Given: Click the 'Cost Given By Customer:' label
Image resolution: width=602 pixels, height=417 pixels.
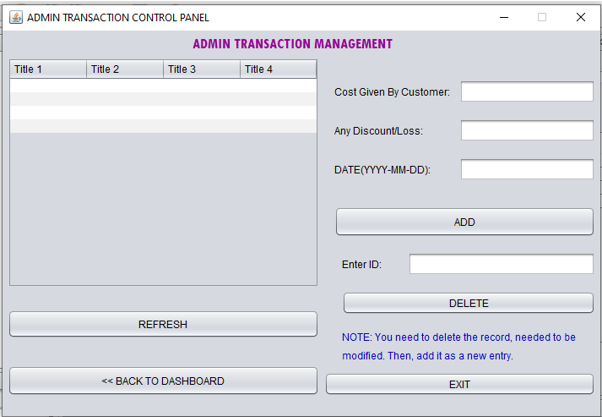Looking at the screenshot, I should pos(392,92).
